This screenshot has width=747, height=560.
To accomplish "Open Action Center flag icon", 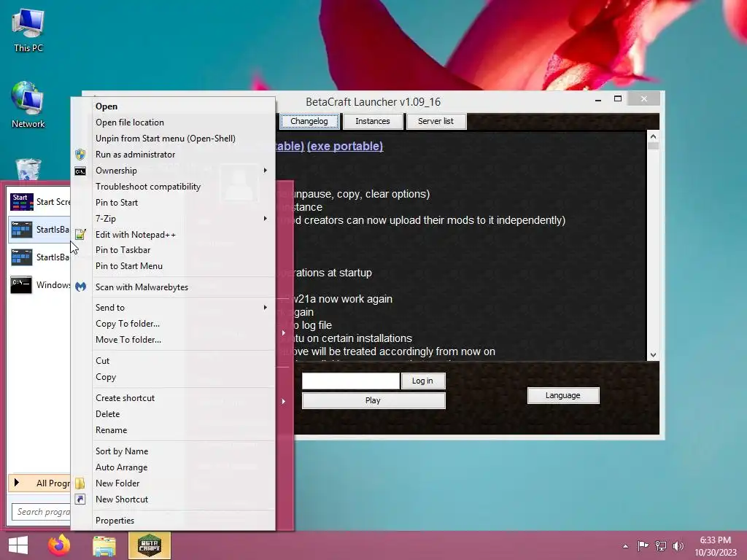I will coord(643,545).
